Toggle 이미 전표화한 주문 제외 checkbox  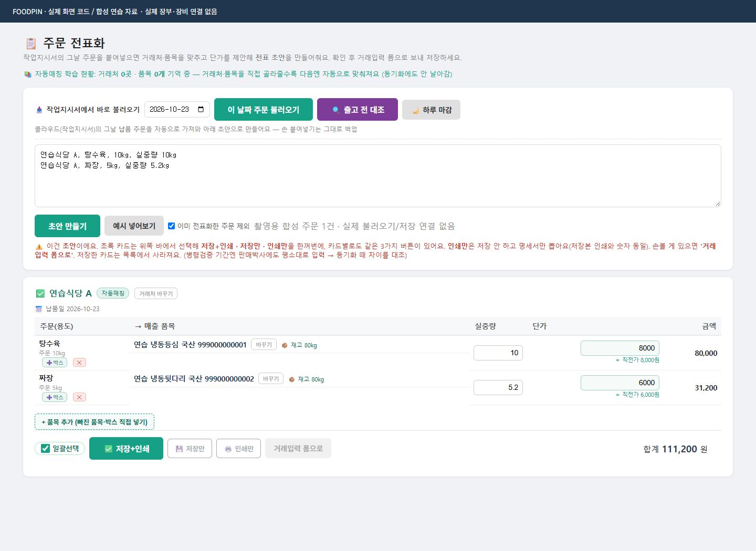point(171,226)
